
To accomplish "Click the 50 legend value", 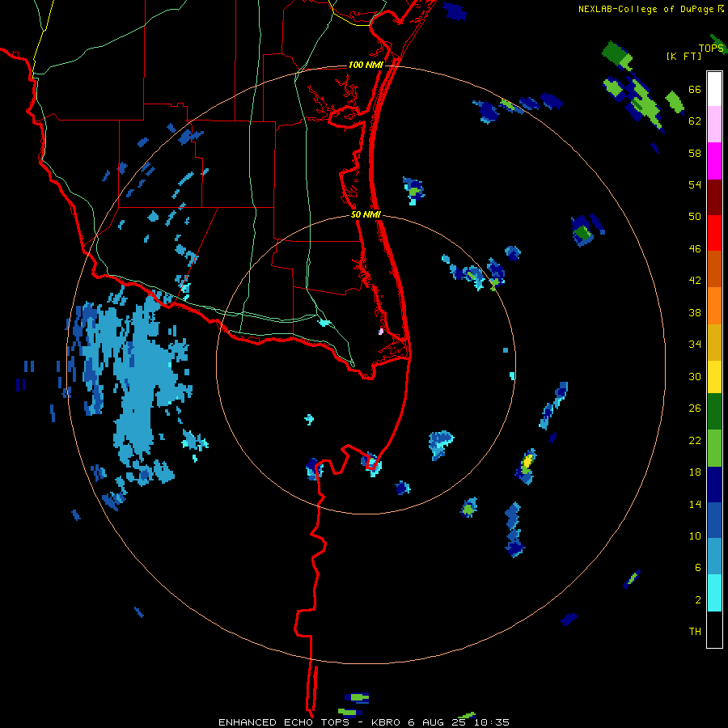I will 695,217.
